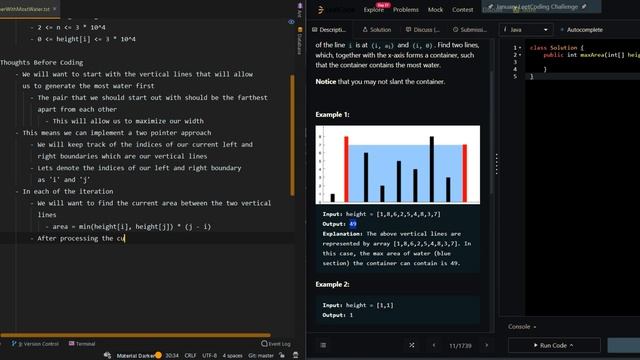Change the UTF-8 file encoding

click(x=209, y=355)
